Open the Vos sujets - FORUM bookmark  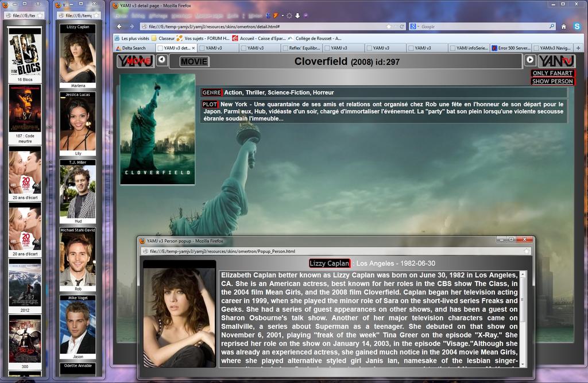203,38
